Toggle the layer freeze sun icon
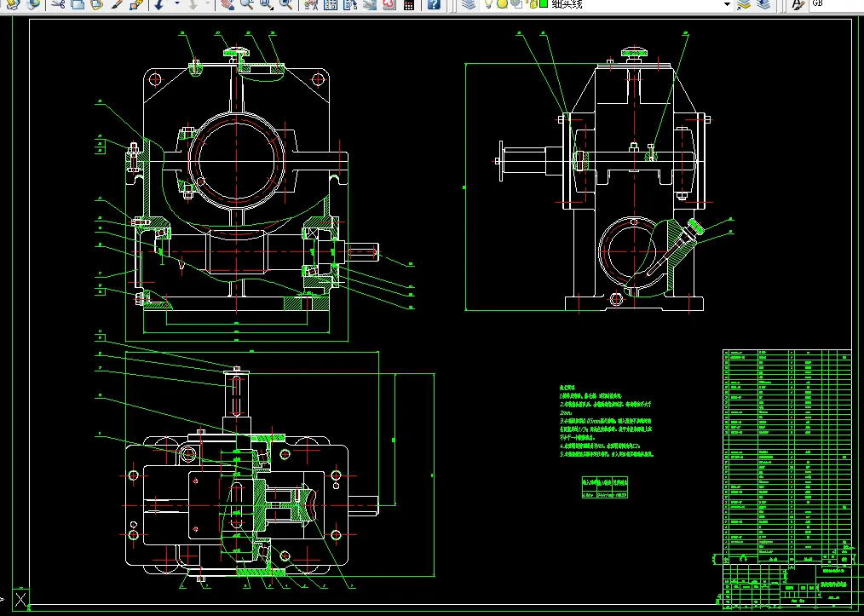 click(503, 4)
